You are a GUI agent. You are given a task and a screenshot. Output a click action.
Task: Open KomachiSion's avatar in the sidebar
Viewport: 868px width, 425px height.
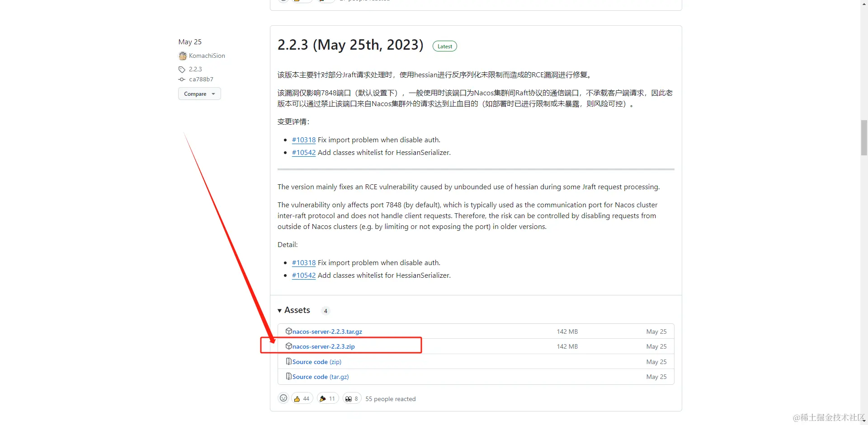183,56
